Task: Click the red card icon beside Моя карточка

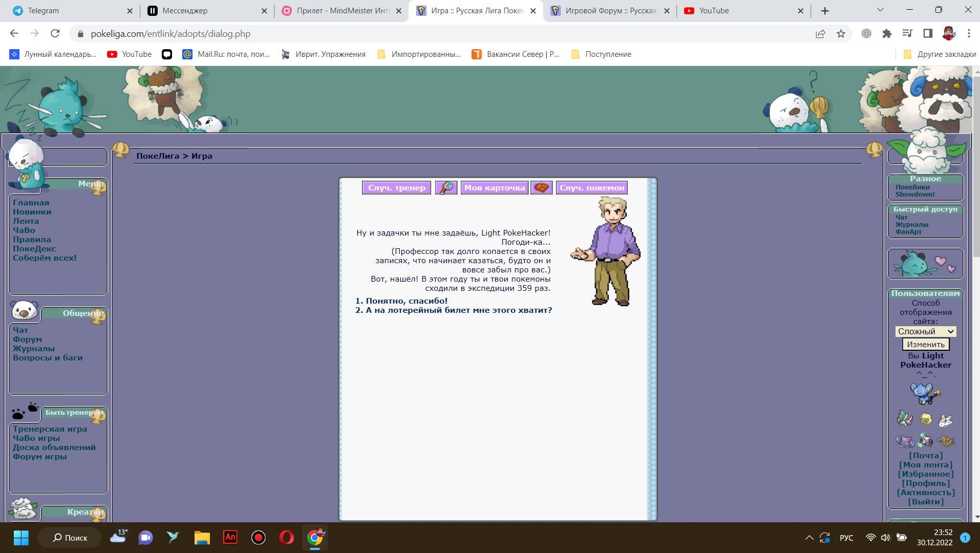Action: tap(541, 188)
